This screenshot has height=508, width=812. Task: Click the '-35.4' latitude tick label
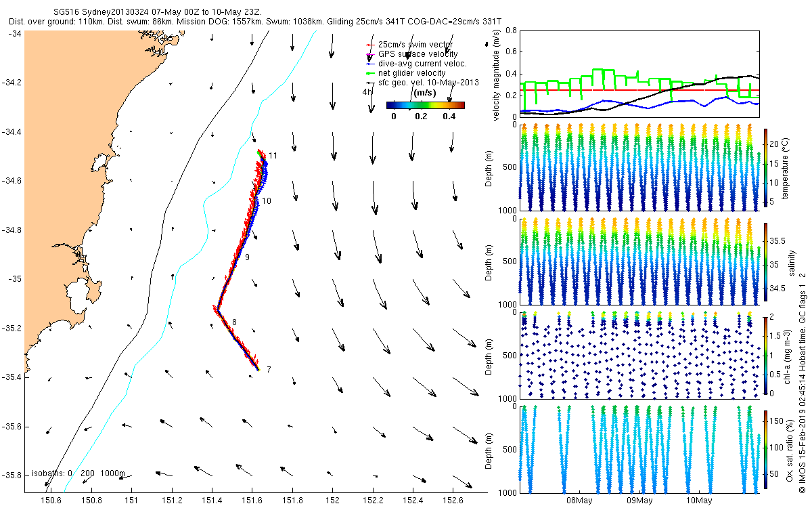12,377
